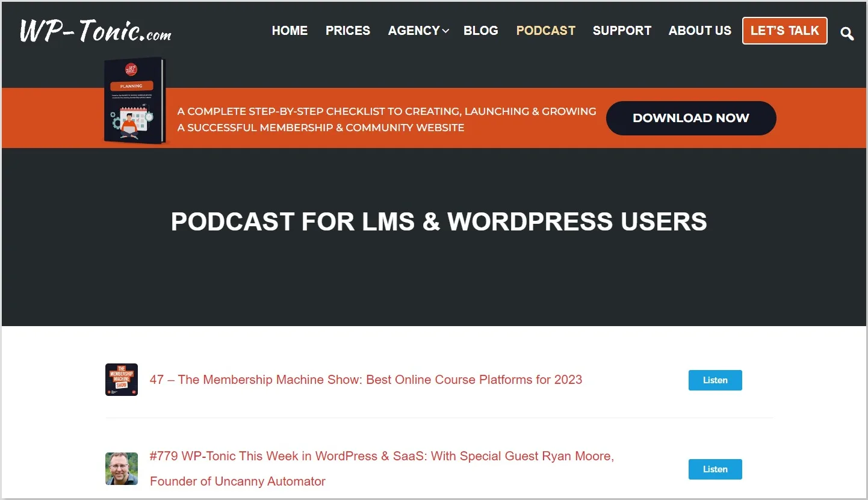
Task: Open the search magnifier icon
Action: point(847,34)
